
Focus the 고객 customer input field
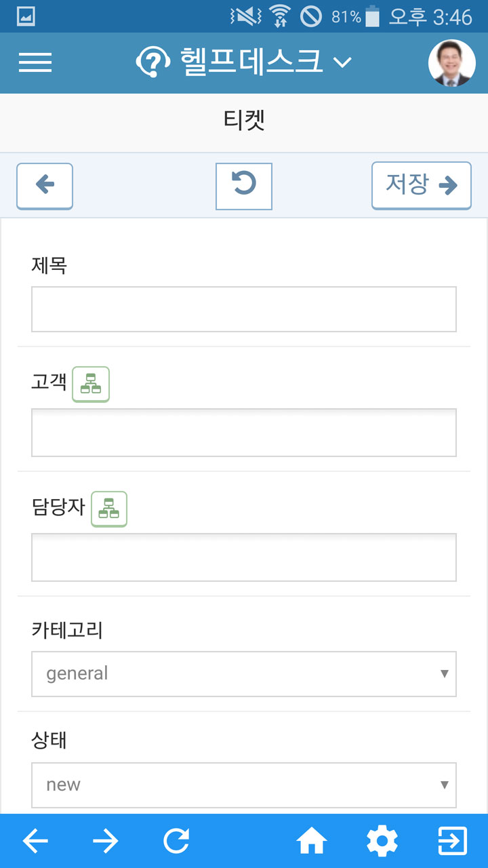click(x=244, y=433)
